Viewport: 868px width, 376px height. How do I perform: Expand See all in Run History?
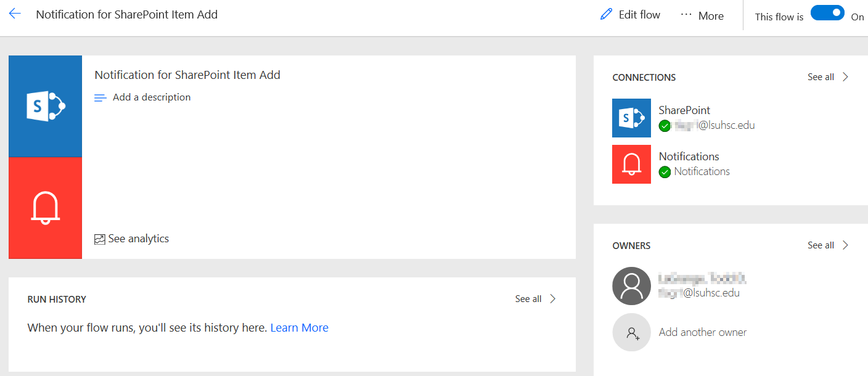(535, 299)
